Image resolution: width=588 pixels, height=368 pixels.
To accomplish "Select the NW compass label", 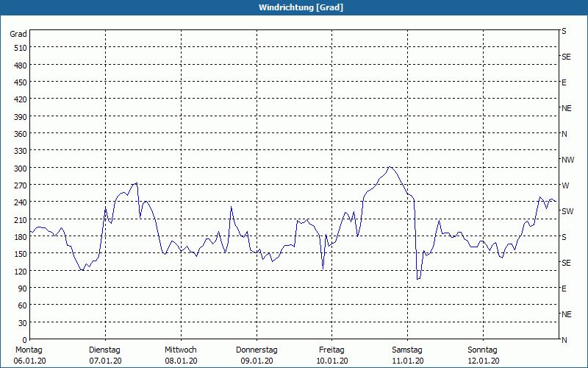I will [567, 160].
